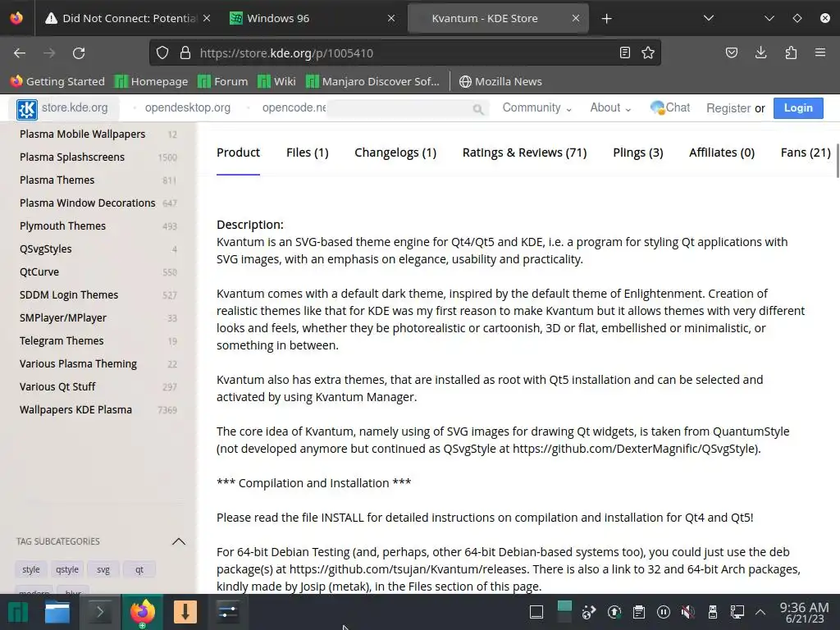Click the media pause tray icon

pyautogui.click(x=663, y=612)
